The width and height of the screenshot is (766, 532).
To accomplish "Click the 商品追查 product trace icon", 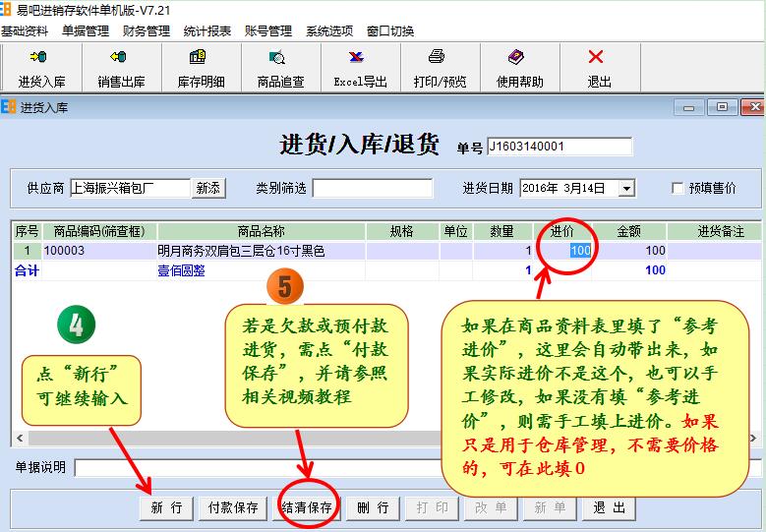I will click(x=280, y=67).
